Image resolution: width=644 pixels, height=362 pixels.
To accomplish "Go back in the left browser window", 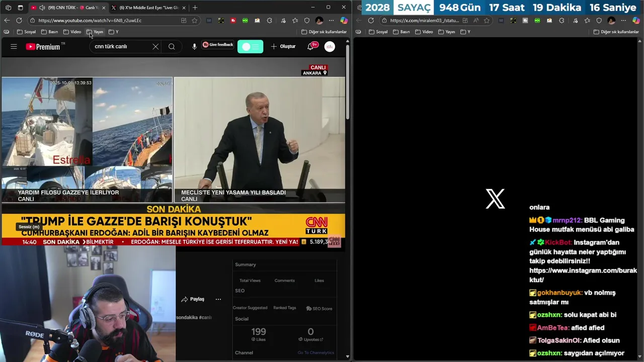I will (x=7, y=20).
